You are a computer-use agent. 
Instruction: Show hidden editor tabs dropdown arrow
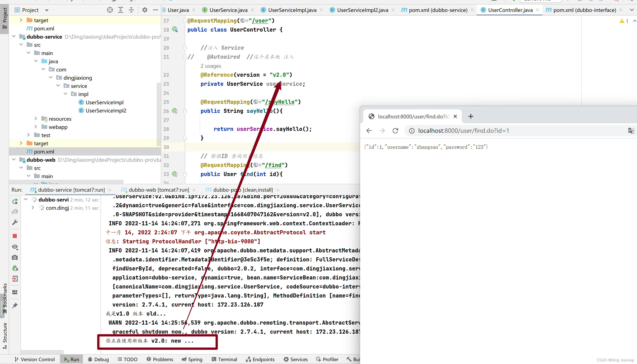pyautogui.click(x=632, y=10)
